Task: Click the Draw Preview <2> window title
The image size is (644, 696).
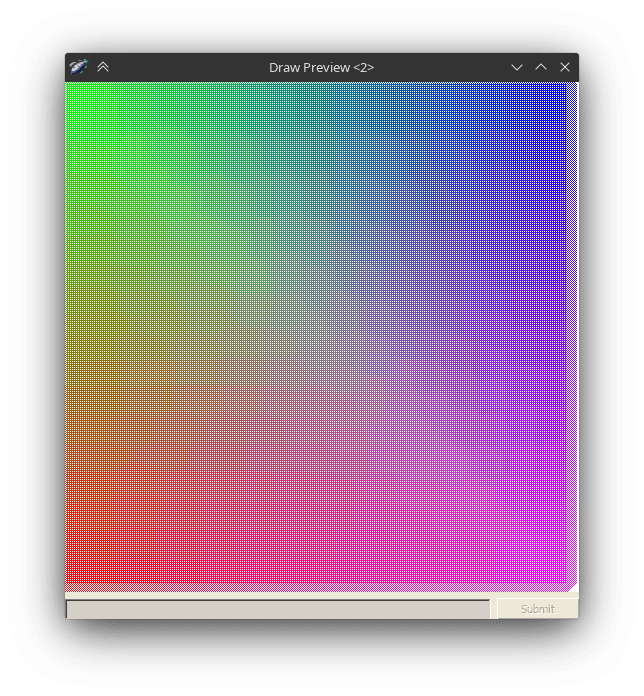Action: (321, 67)
